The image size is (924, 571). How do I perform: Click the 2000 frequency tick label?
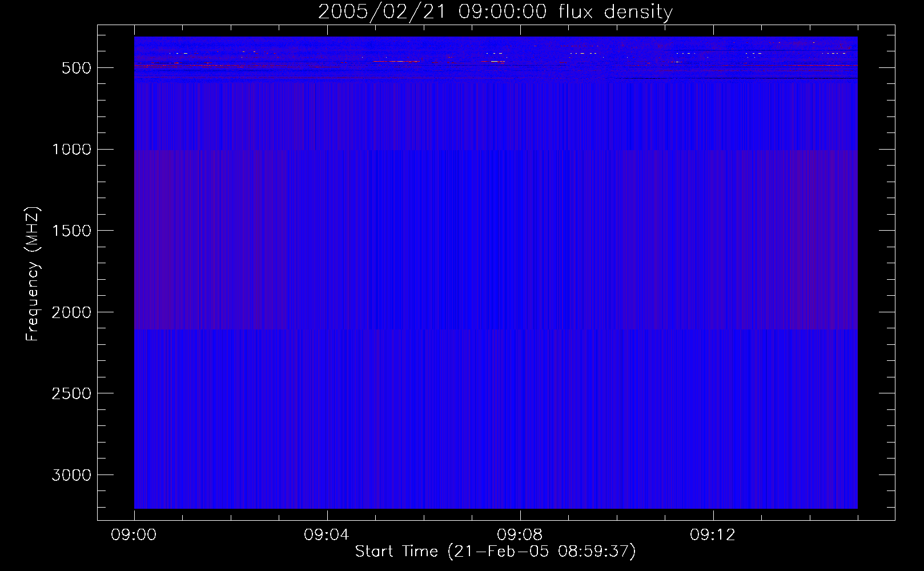(71, 312)
